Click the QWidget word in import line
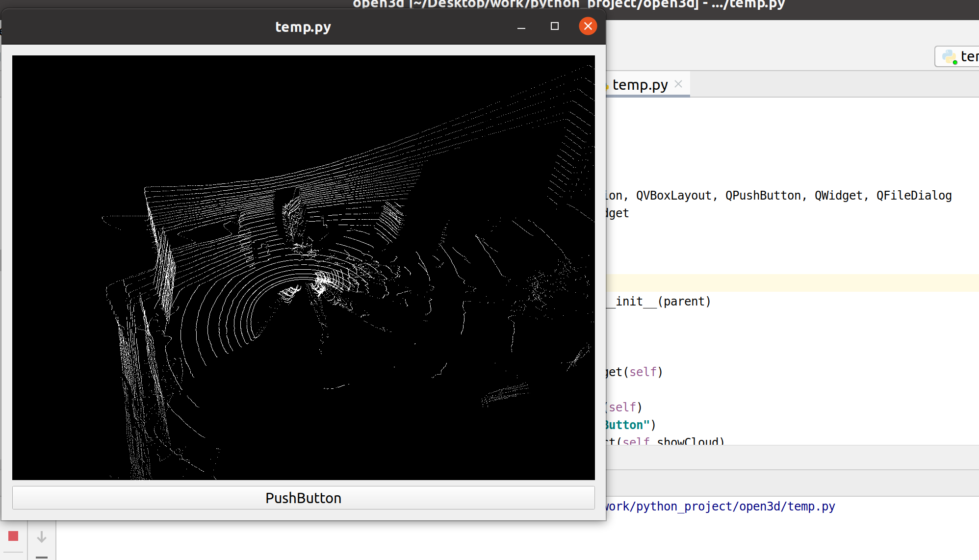The width and height of the screenshot is (979, 560). (x=838, y=195)
